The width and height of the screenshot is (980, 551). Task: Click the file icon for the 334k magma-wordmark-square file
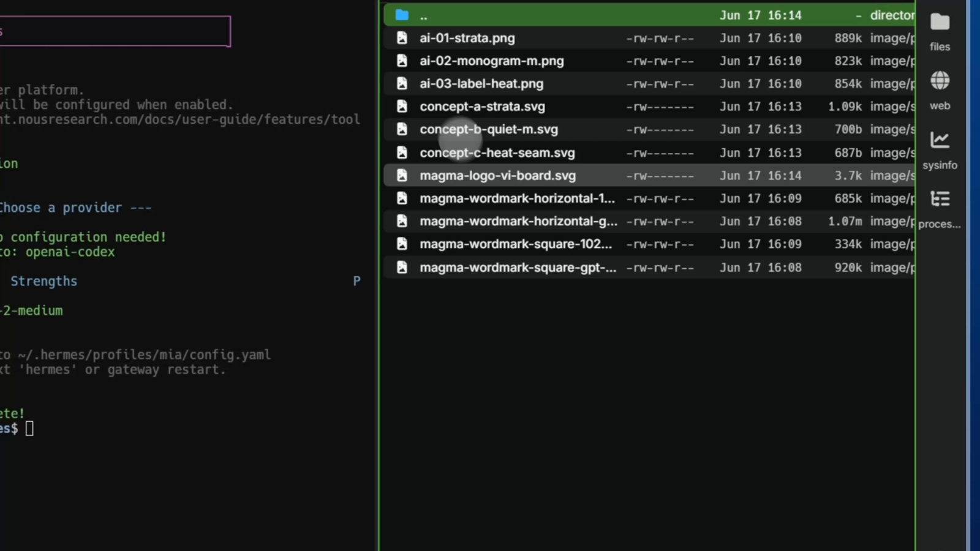[402, 244]
